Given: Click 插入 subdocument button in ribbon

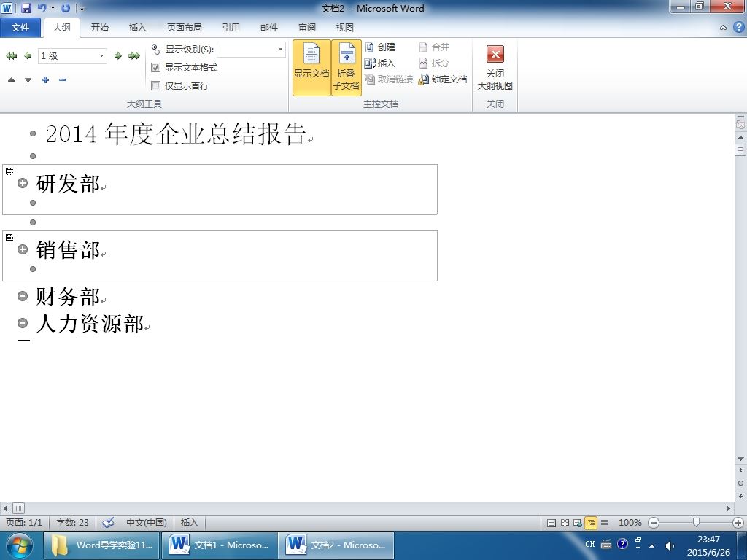Looking at the screenshot, I should pyautogui.click(x=380, y=63).
